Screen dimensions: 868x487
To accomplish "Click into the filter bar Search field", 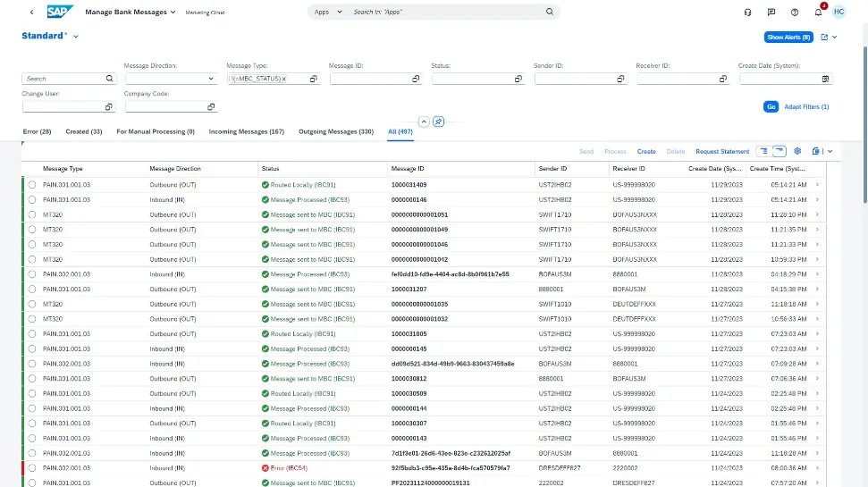I will [63, 79].
